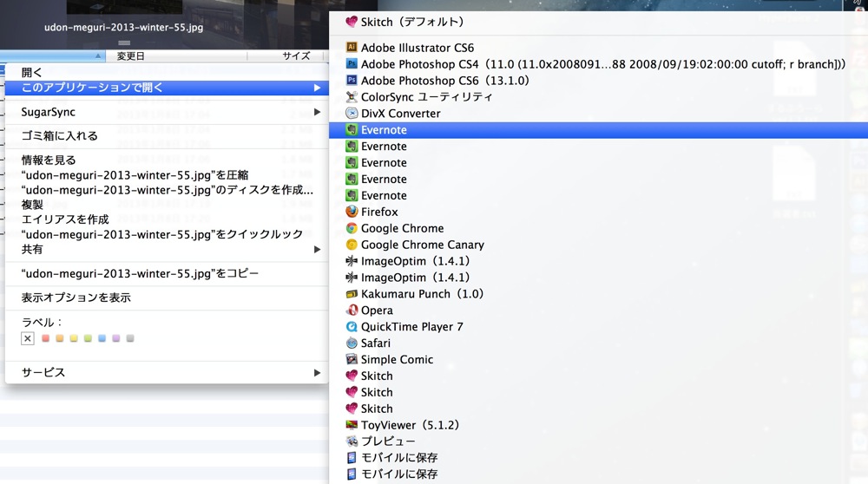Open the image with Firefox icon
Viewport: 868px width, 484px height.
352,212
